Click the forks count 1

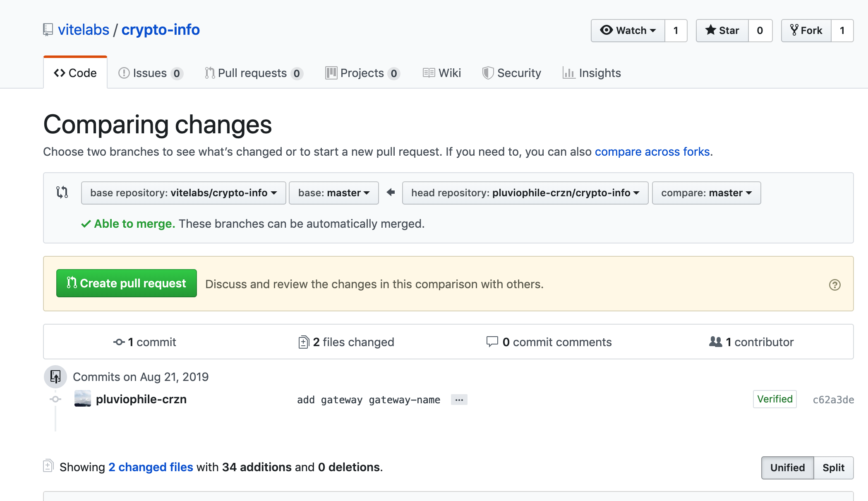(842, 31)
